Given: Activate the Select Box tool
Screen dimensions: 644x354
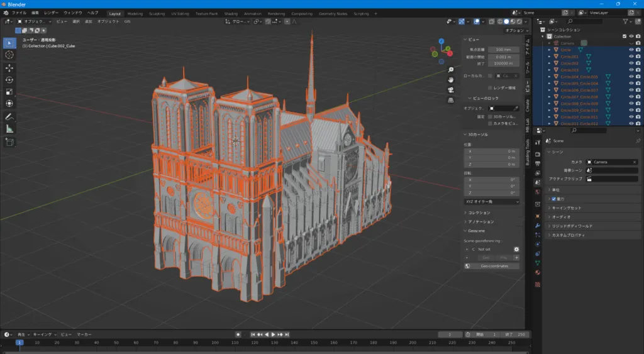Looking at the screenshot, I should (9, 43).
